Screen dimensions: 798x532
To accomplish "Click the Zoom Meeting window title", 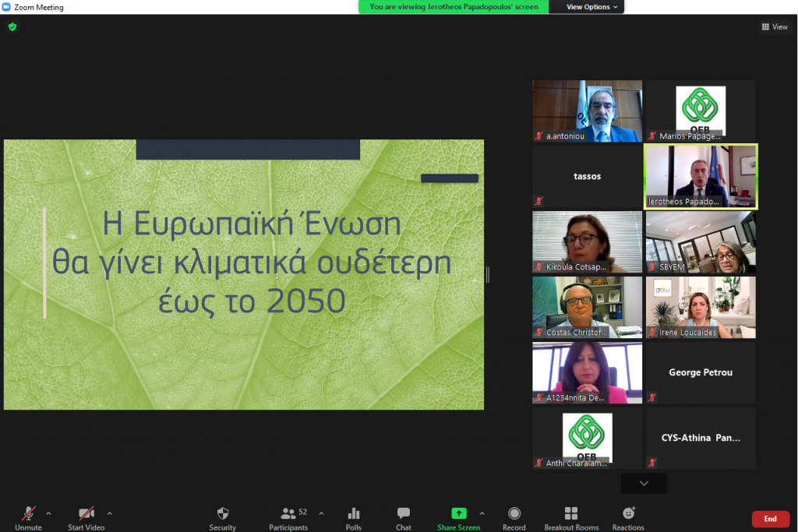I will click(x=39, y=7).
